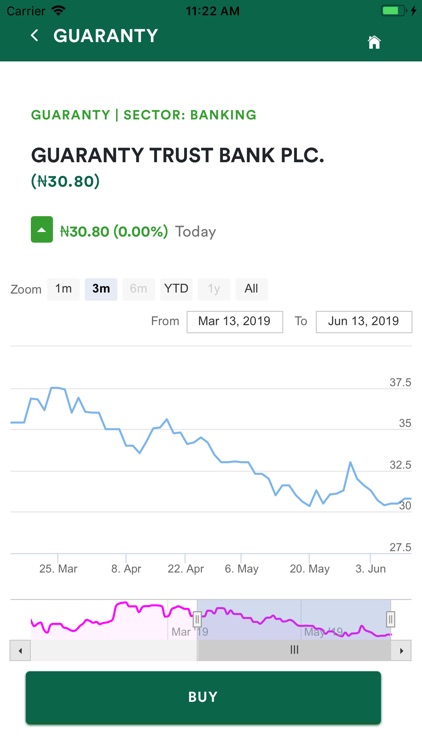Viewport: 422px width, 750px height.
Task: Click the blue price line peak near 37.5
Action: 57,388
